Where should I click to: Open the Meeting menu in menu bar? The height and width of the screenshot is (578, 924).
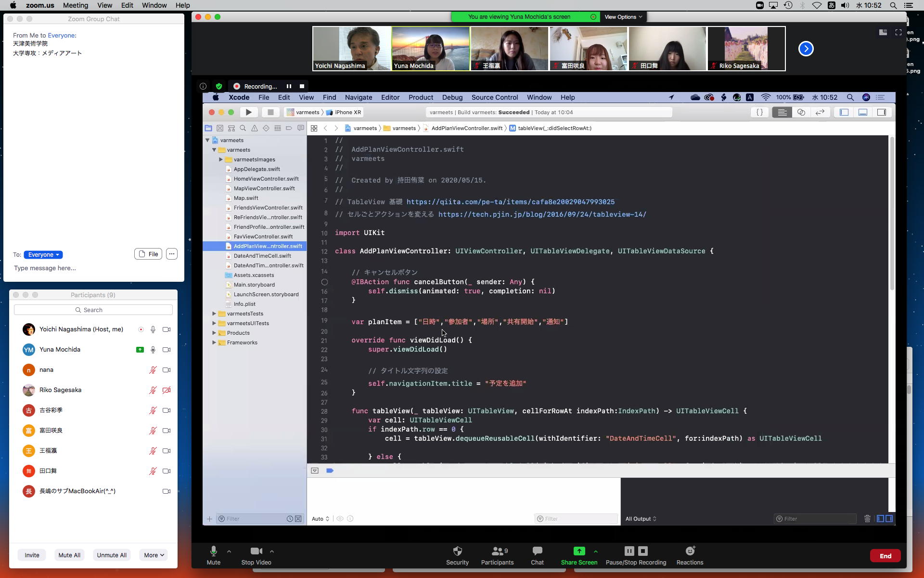[x=76, y=5]
